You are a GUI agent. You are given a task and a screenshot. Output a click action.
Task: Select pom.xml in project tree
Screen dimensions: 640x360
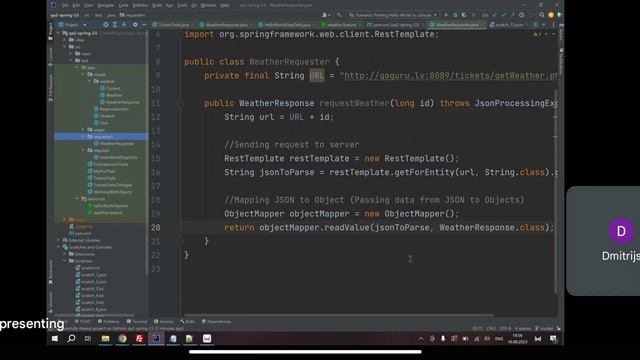(80, 233)
